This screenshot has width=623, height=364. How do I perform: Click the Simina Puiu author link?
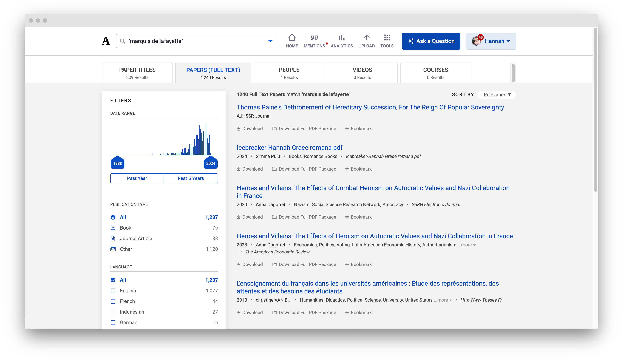pos(268,156)
